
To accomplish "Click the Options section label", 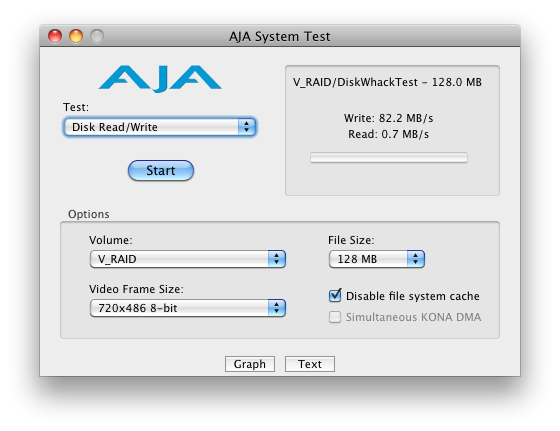I will point(89,214).
